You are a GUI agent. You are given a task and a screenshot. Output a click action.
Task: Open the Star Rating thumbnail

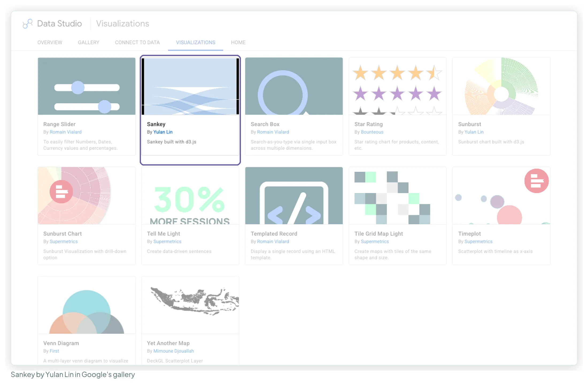coord(398,86)
